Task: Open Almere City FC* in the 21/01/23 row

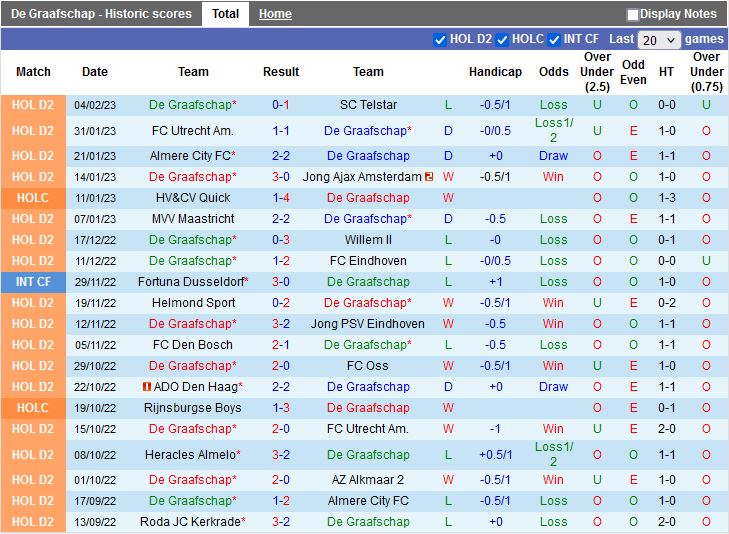Action: click(x=192, y=156)
